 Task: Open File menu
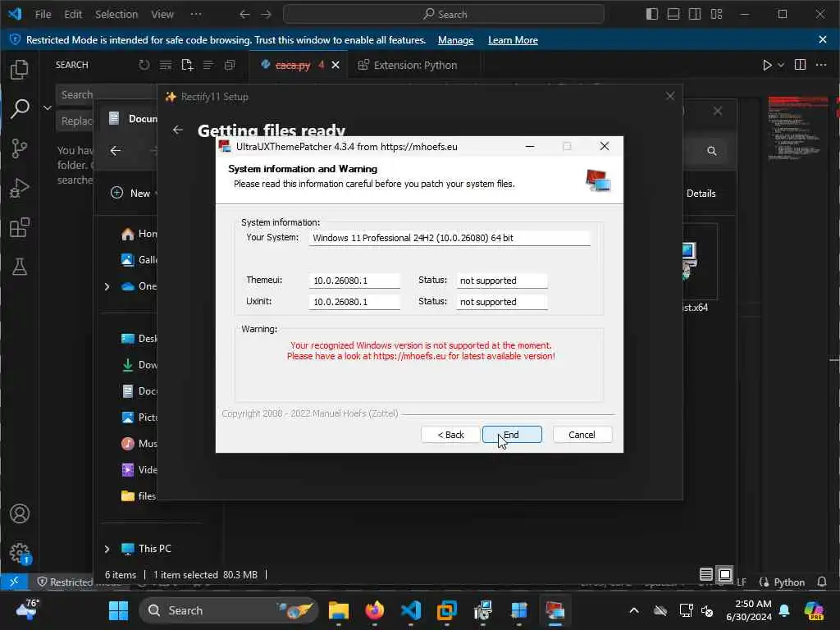click(x=43, y=14)
